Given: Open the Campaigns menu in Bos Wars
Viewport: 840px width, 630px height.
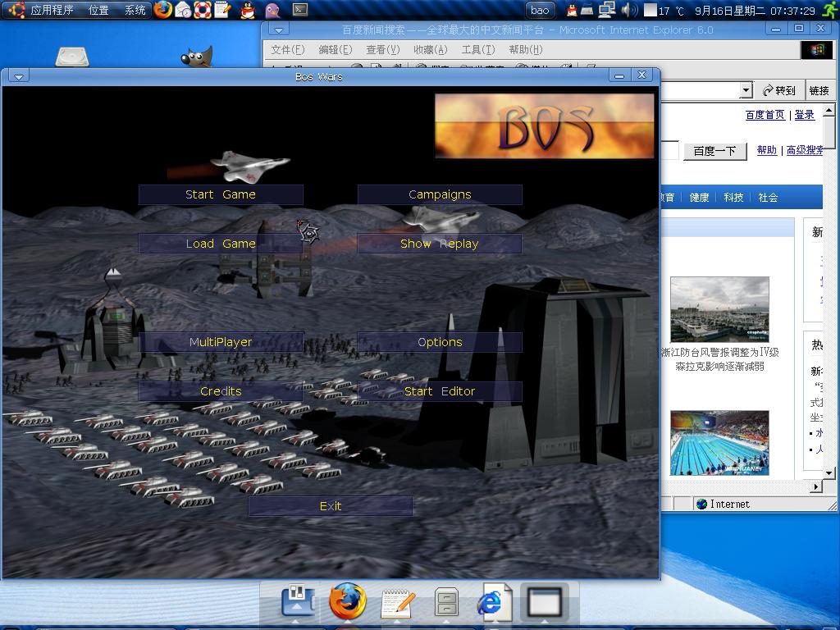Looking at the screenshot, I should pos(440,194).
